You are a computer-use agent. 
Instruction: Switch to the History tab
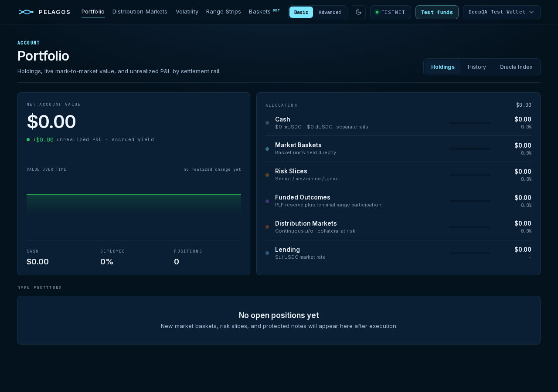point(477,67)
